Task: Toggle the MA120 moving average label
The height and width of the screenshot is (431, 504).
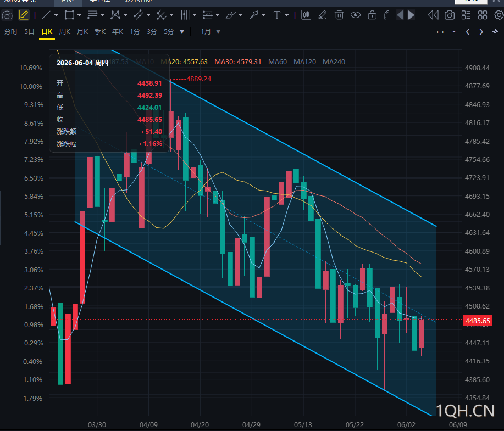Action: click(x=304, y=62)
